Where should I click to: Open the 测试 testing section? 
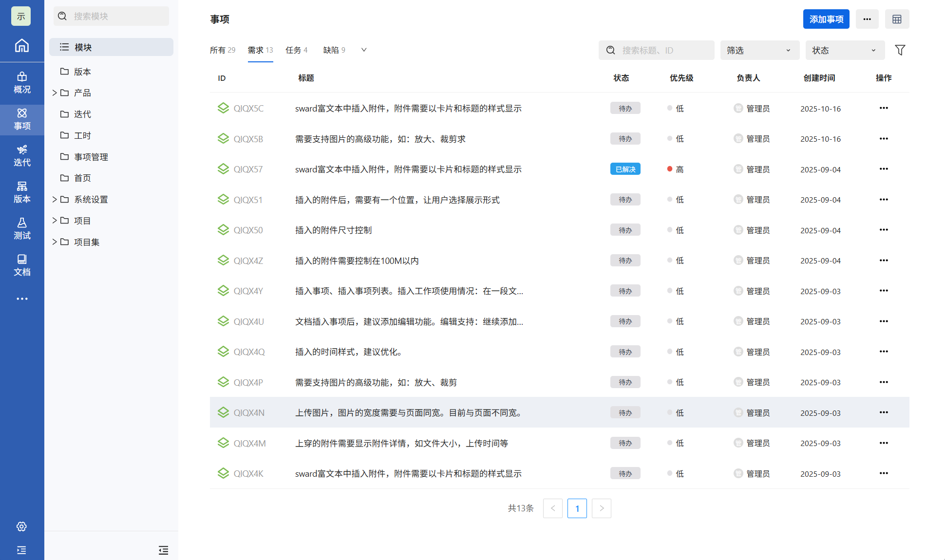coord(22,229)
